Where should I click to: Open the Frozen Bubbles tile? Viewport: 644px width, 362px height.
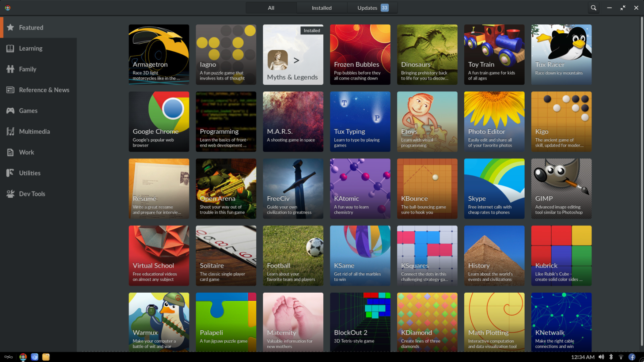(x=360, y=55)
